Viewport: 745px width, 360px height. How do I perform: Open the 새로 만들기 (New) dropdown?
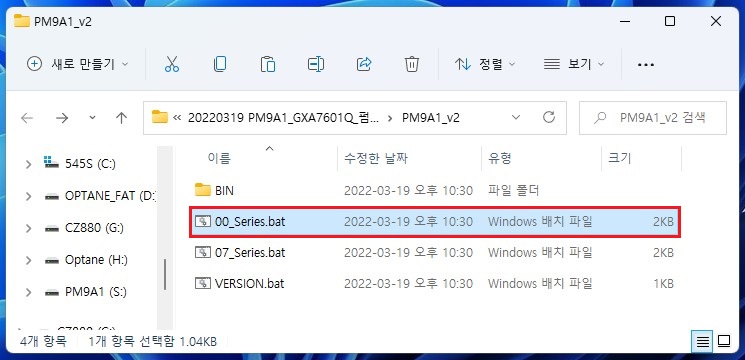[x=78, y=64]
